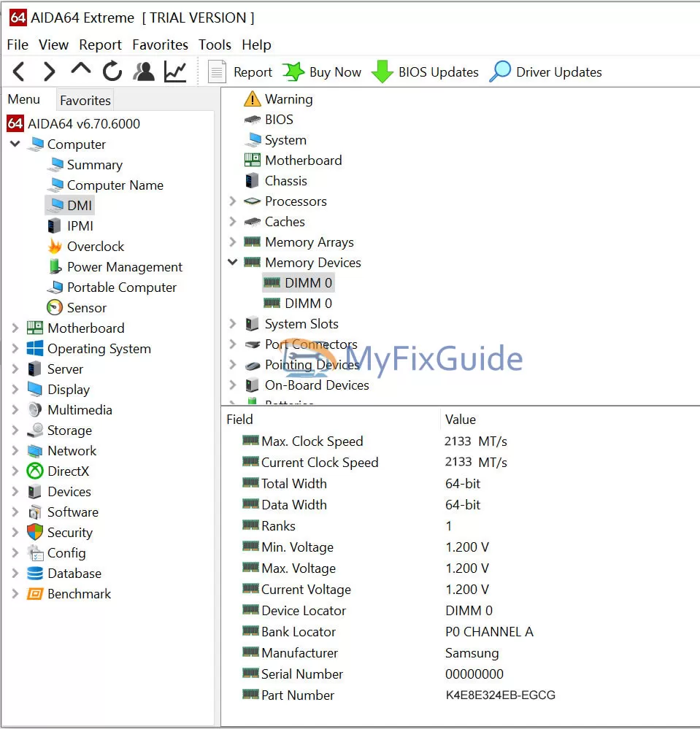700x729 pixels.
Task: Collapse the Computer tree node
Action: pyautogui.click(x=15, y=144)
